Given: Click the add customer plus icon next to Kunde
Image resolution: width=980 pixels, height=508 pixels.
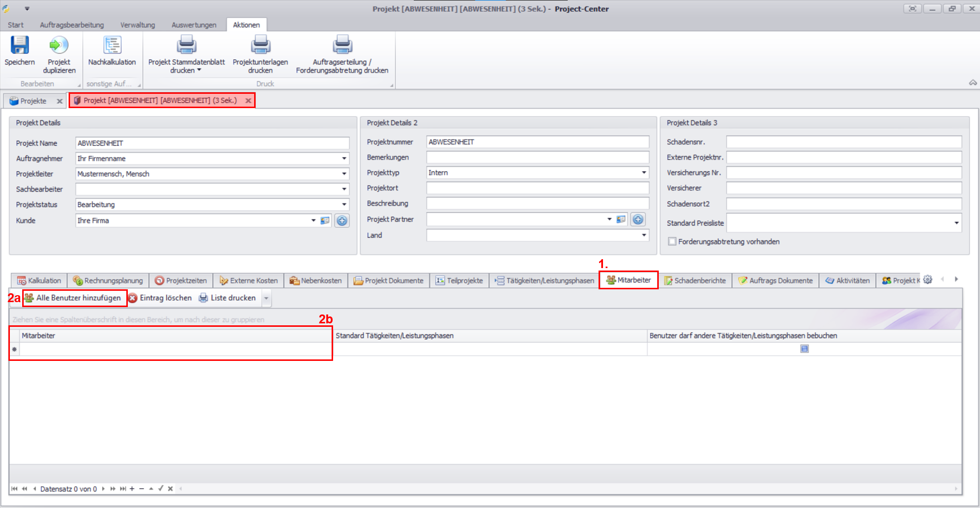Looking at the screenshot, I should (342, 221).
